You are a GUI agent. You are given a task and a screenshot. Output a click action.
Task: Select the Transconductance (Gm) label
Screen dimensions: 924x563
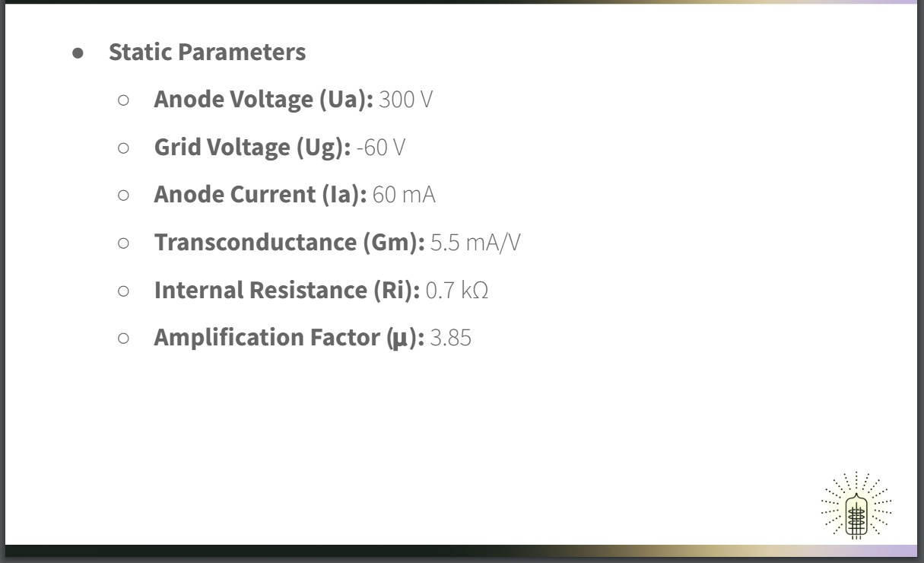click(x=289, y=243)
